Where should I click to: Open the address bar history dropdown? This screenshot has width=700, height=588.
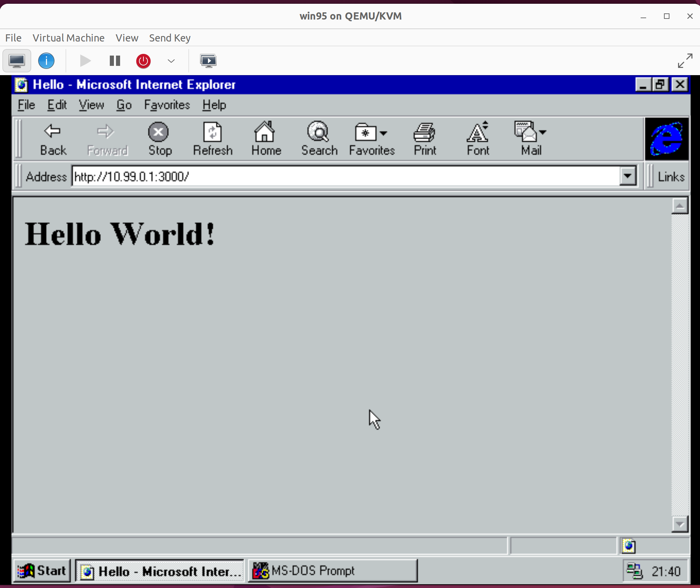pyautogui.click(x=628, y=176)
